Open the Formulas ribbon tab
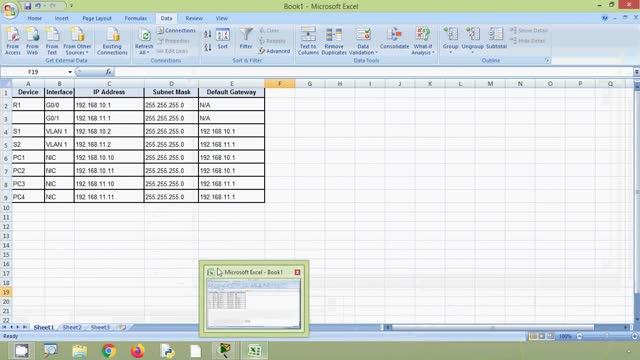Image resolution: width=640 pixels, height=360 pixels. [136, 18]
